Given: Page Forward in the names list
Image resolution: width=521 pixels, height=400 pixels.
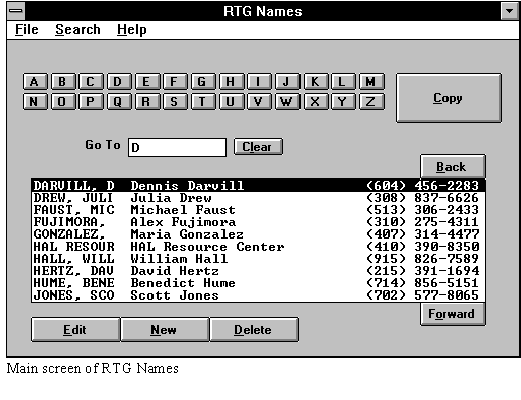Looking at the screenshot, I should tap(453, 314).
